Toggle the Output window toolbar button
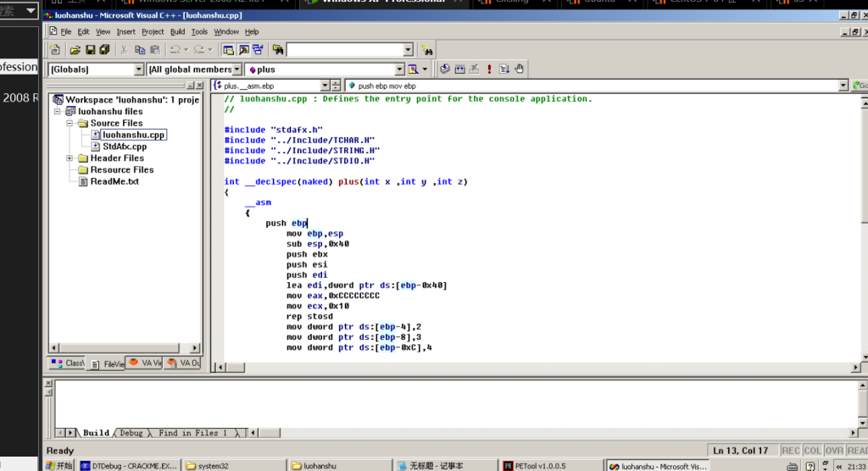 tap(243, 51)
